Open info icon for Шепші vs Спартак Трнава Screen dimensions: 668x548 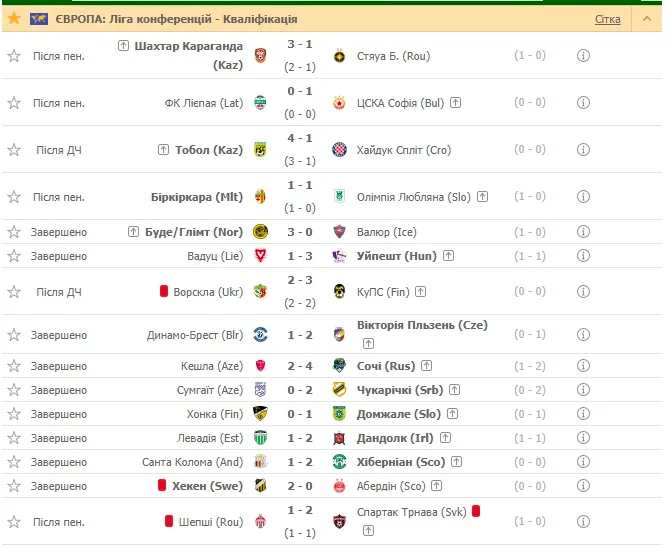tap(583, 521)
